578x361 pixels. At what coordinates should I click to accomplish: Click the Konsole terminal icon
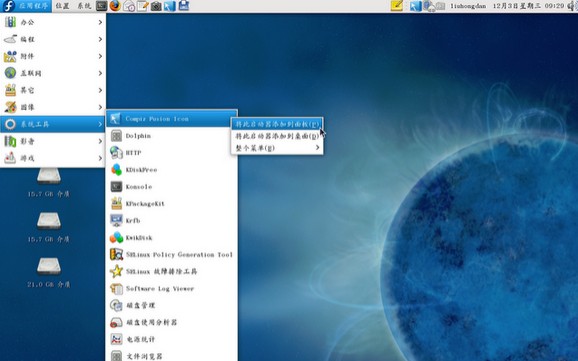click(x=116, y=187)
